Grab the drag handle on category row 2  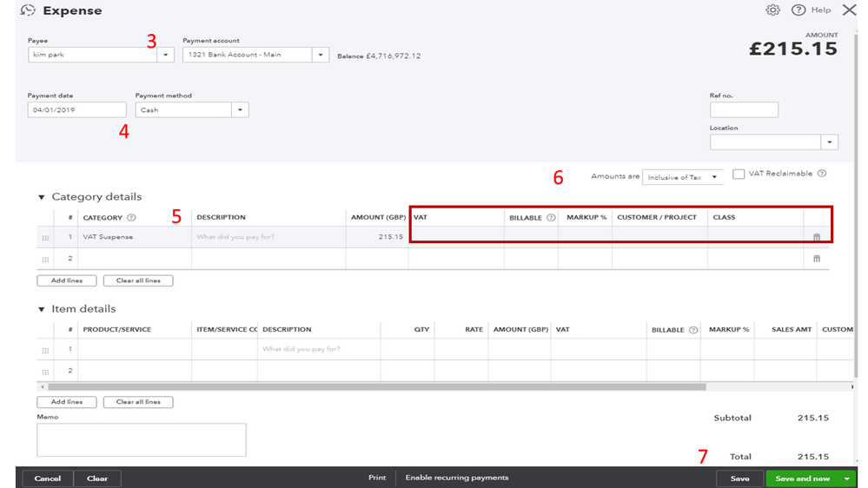pos(45,260)
